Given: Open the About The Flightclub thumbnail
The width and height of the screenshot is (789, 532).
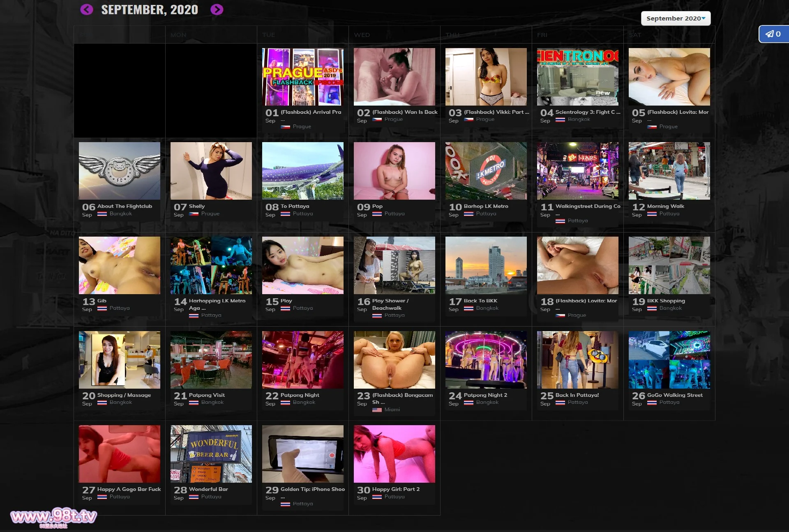Looking at the screenshot, I should tap(120, 171).
